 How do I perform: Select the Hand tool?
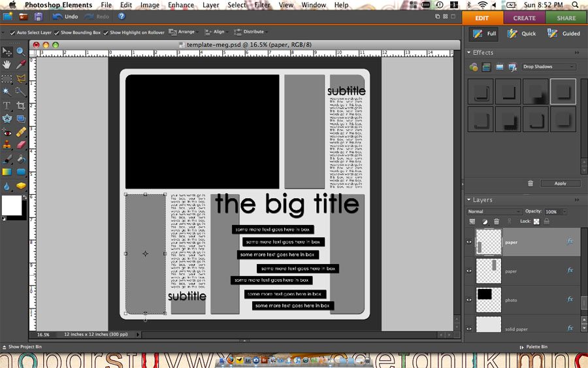[7, 65]
